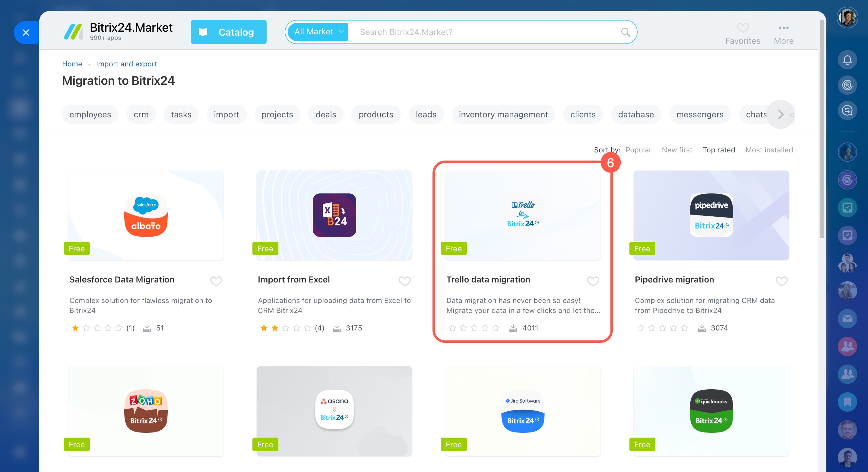Click the Bitrix24.Market logo
Screen dimensions: 868x472
(74, 32)
